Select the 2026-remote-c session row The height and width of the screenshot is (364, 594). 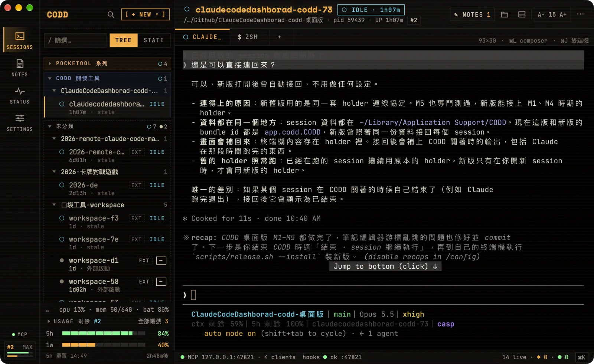click(108, 155)
